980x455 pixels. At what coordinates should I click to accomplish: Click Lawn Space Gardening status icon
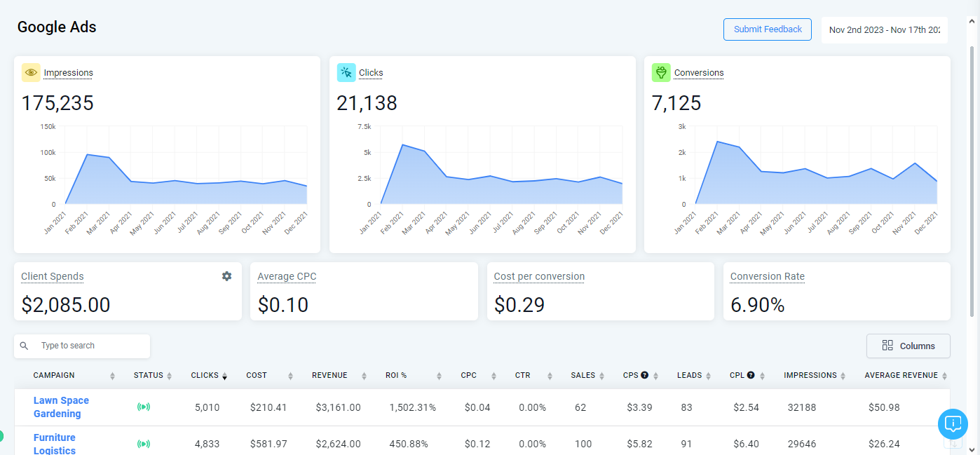(x=144, y=407)
